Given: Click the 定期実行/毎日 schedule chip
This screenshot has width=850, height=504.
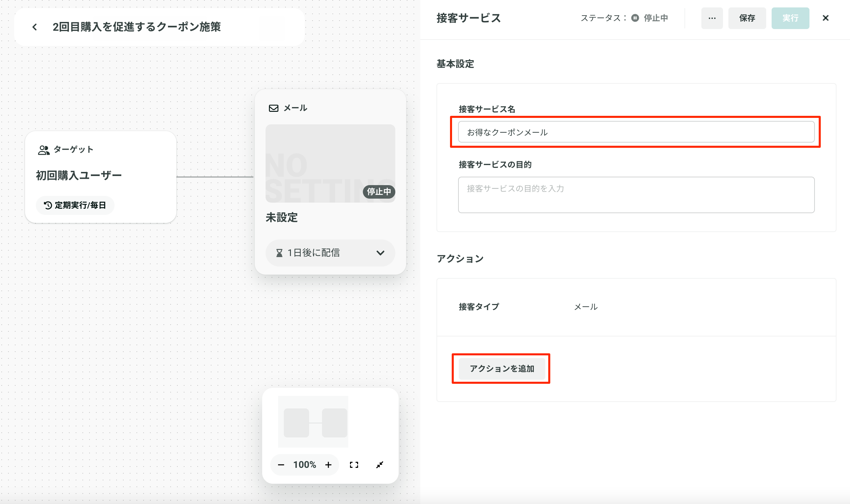Looking at the screenshot, I should [75, 205].
